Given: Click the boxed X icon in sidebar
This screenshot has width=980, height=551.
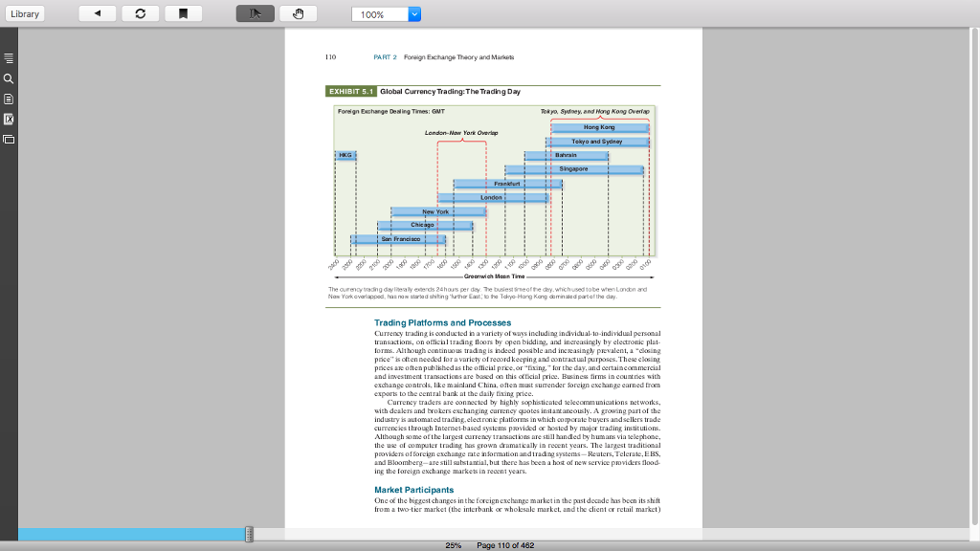Looking at the screenshot, I should click(9, 120).
